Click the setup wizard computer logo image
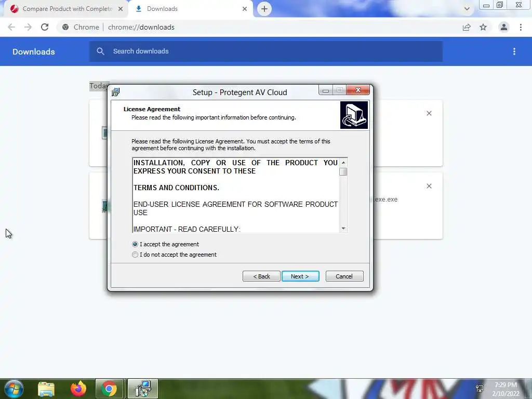The width and height of the screenshot is (532, 399). click(354, 115)
